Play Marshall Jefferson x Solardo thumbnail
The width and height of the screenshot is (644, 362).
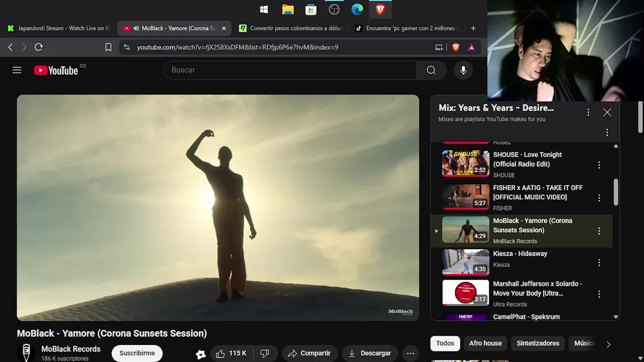click(x=465, y=293)
